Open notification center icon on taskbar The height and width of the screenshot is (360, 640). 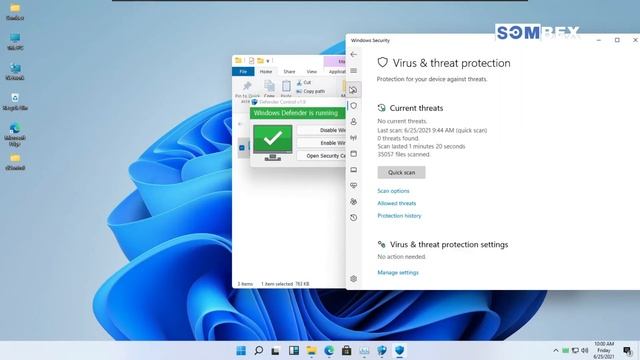coord(627,350)
